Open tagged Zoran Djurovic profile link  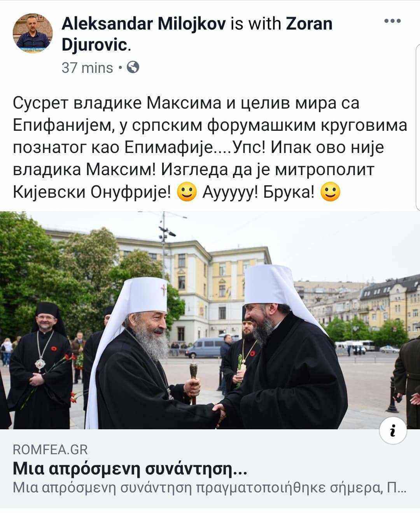[x=197, y=35]
